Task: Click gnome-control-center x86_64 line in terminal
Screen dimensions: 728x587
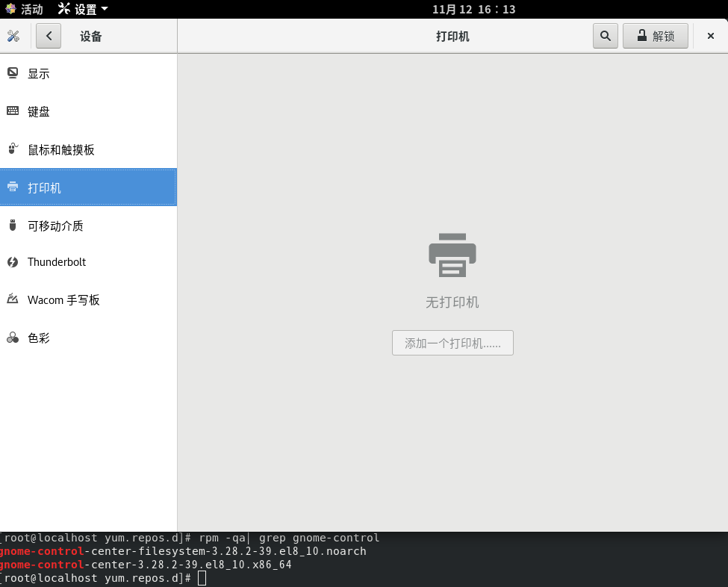Action: [146, 565]
